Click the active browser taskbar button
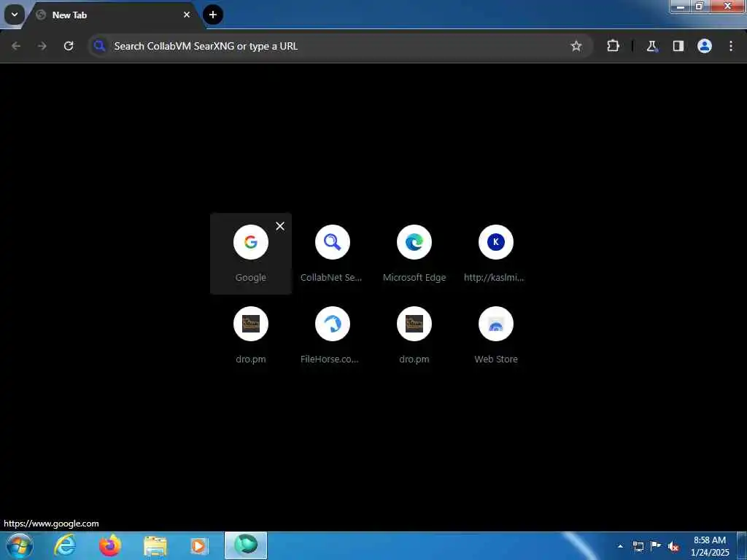The image size is (747, 560). click(246, 545)
